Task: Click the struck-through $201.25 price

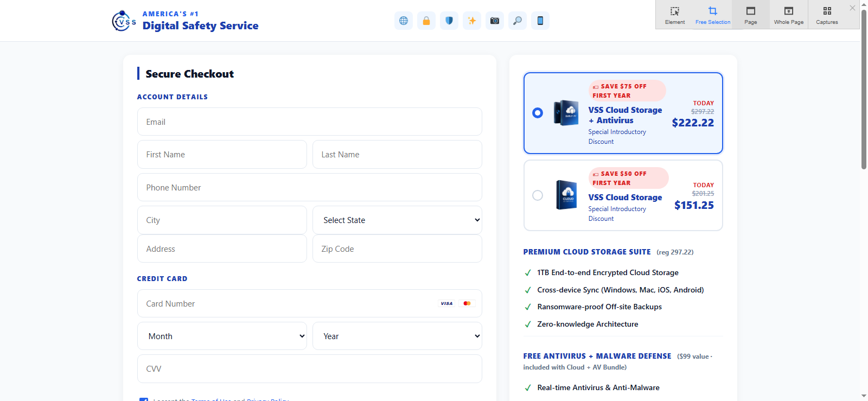Action: tap(703, 194)
